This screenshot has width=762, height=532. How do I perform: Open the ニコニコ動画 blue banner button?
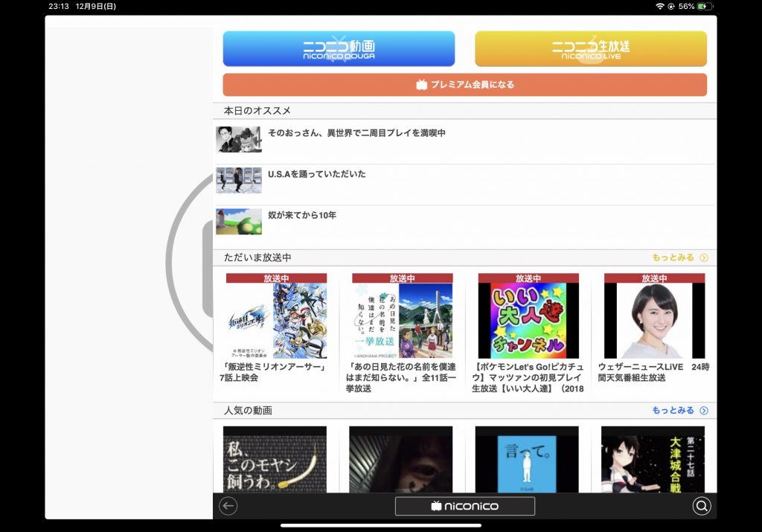click(339, 48)
